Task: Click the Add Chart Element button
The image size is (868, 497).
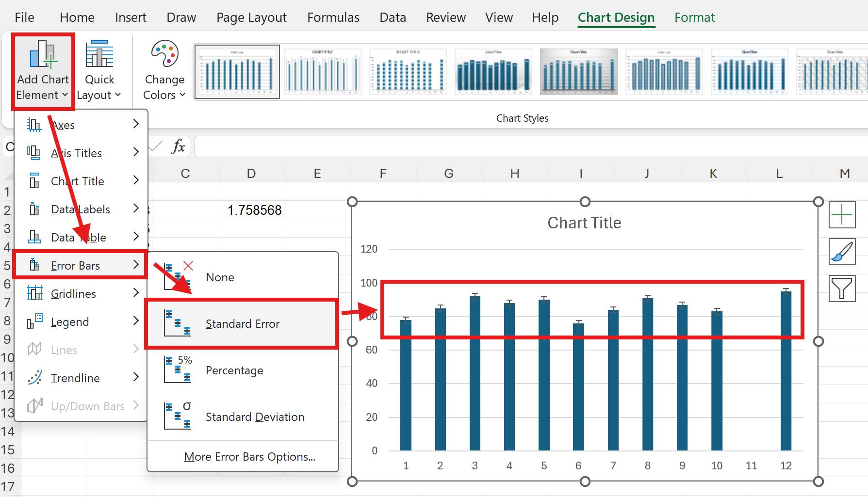Action: pos(43,71)
